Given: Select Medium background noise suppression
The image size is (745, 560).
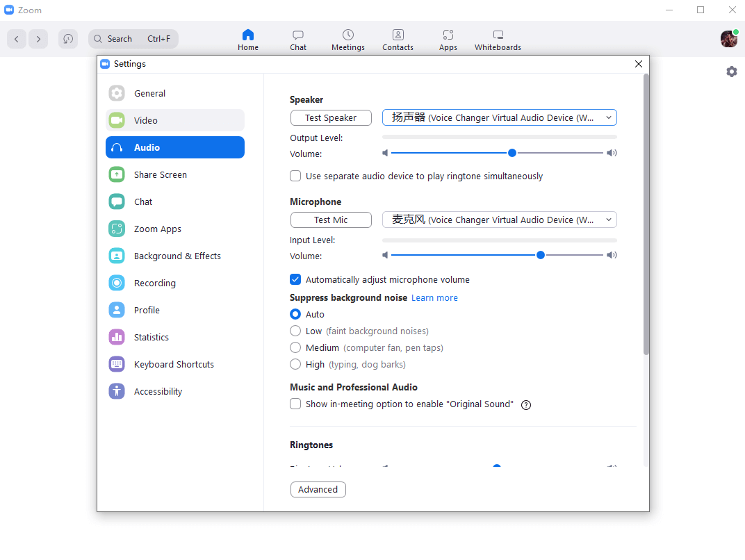Looking at the screenshot, I should pyautogui.click(x=296, y=348).
